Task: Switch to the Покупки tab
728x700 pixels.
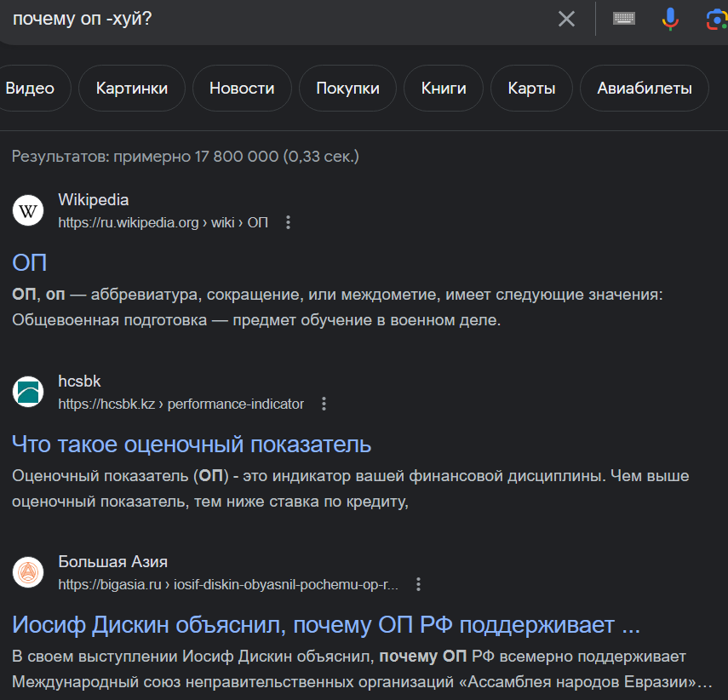Action: 347,89
